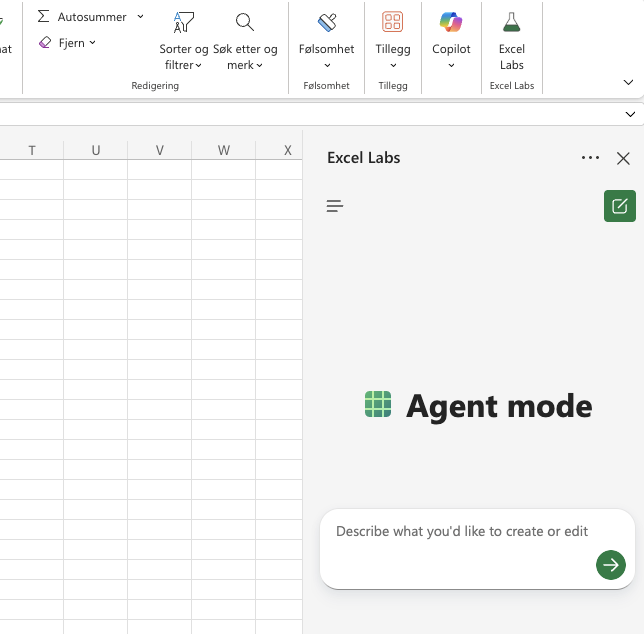Launch Copilot from the ribbon
Image resolution: width=644 pixels, height=634 pixels.
451,41
